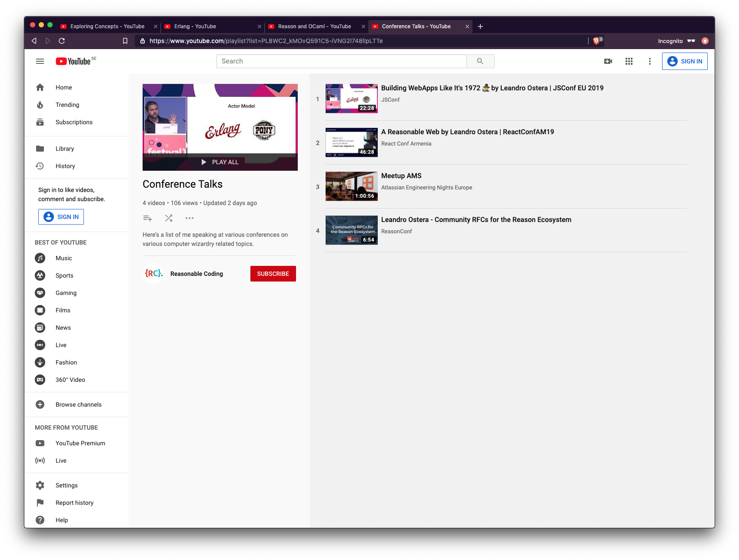739x560 pixels.
Task: Click the Fashion category icon
Action: (40, 362)
